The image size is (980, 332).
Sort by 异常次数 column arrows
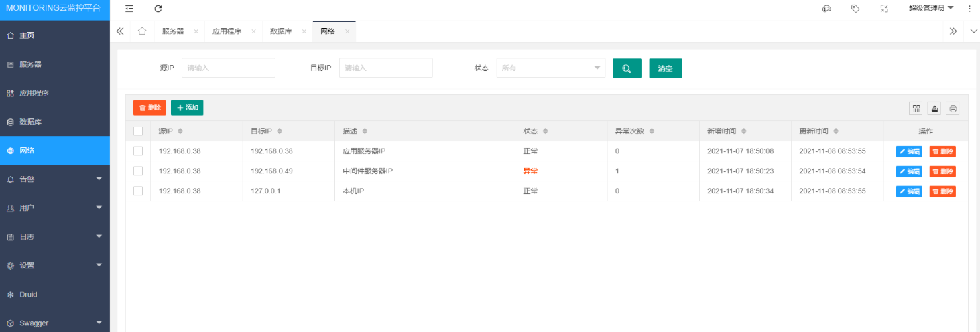point(652,131)
